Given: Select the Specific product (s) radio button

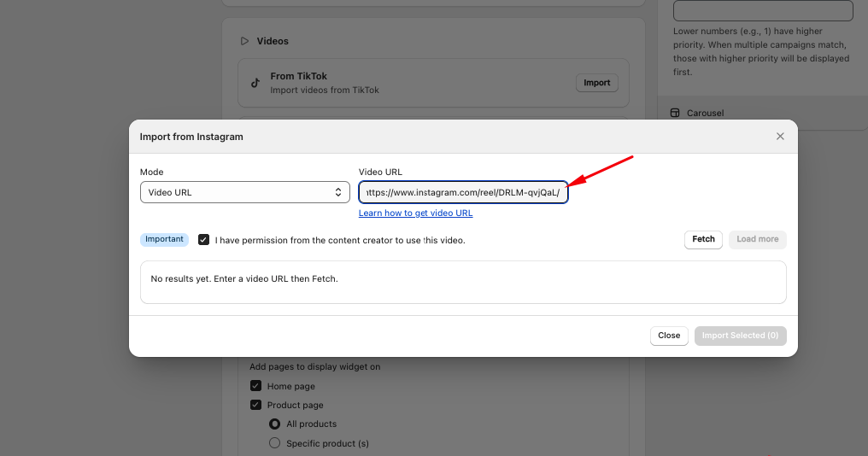Looking at the screenshot, I should (x=274, y=442).
